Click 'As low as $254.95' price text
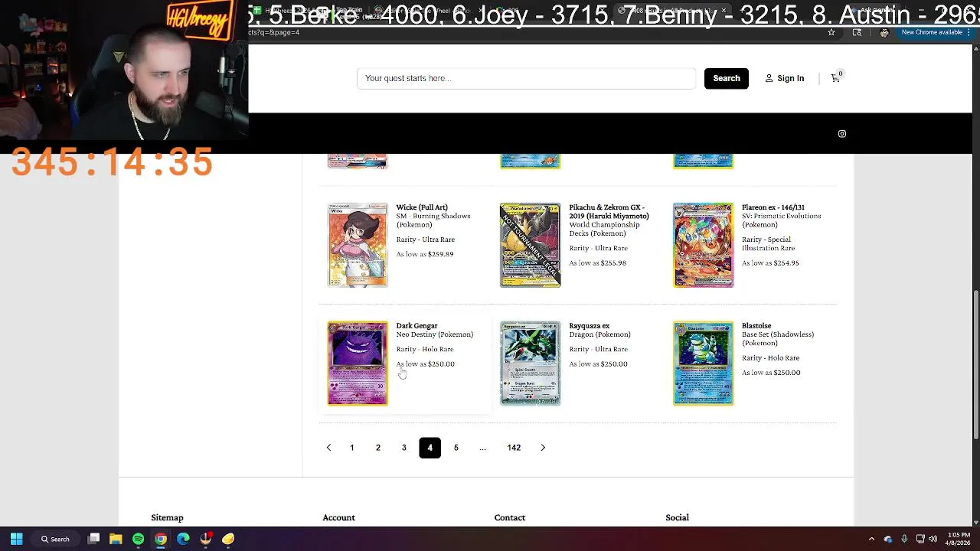The height and width of the screenshot is (551, 980). pos(770,263)
